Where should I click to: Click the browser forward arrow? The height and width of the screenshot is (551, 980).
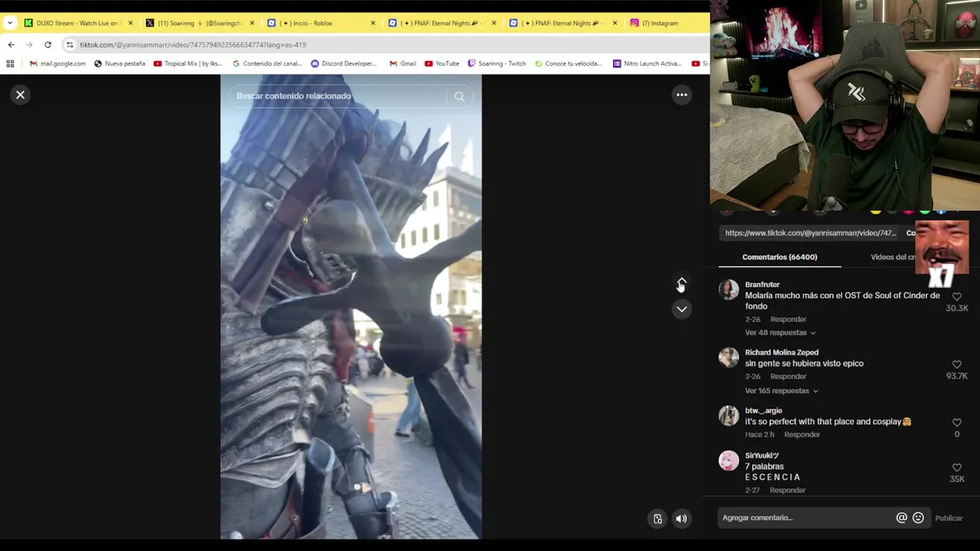coord(29,45)
